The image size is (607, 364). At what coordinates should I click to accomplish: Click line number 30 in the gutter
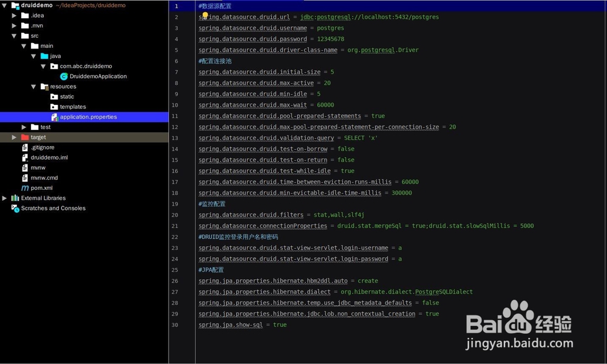175,325
